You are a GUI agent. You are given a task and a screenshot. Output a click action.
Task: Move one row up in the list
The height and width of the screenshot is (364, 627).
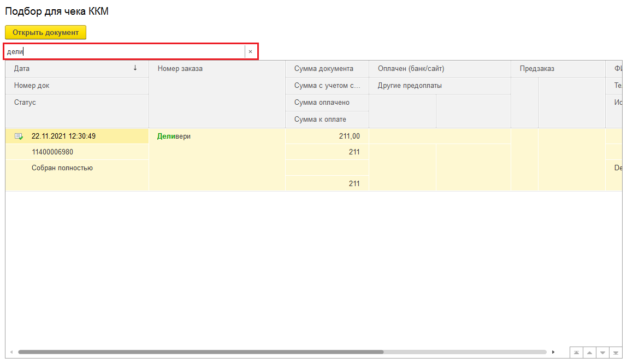(x=589, y=353)
